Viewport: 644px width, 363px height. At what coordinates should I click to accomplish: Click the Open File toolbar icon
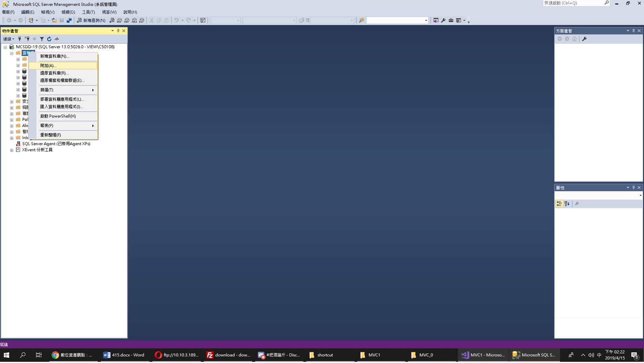(x=54, y=20)
